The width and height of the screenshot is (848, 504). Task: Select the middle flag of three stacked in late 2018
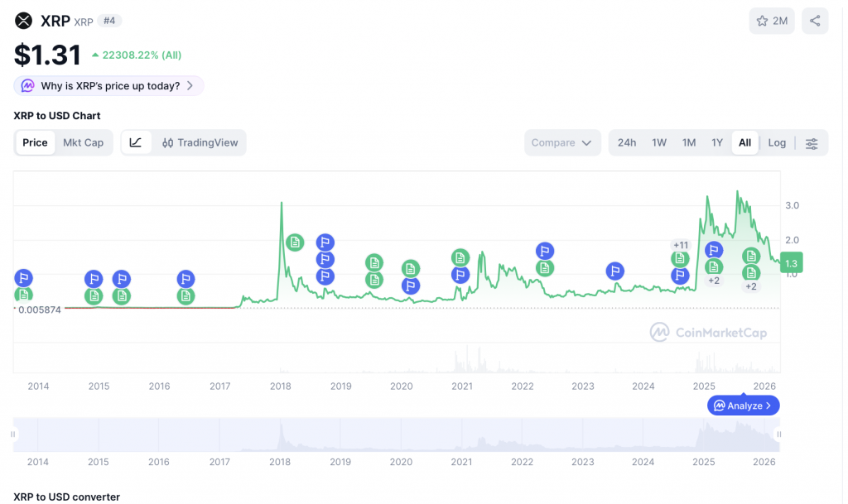(x=325, y=259)
